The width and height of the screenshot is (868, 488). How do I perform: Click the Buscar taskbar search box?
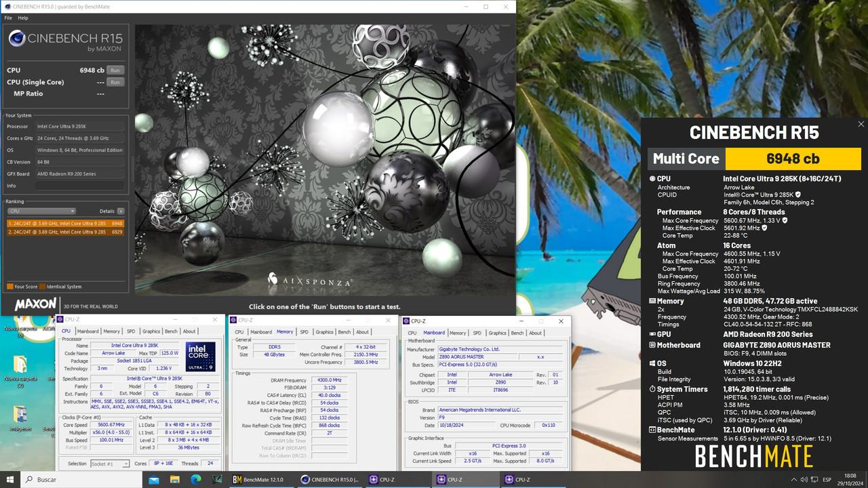[80, 479]
